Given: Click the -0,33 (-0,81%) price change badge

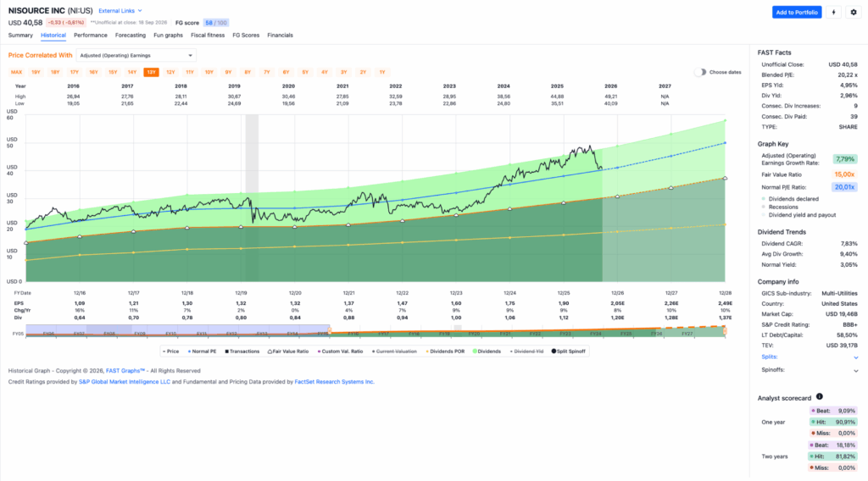Looking at the screenshot, I should point(66,23).
